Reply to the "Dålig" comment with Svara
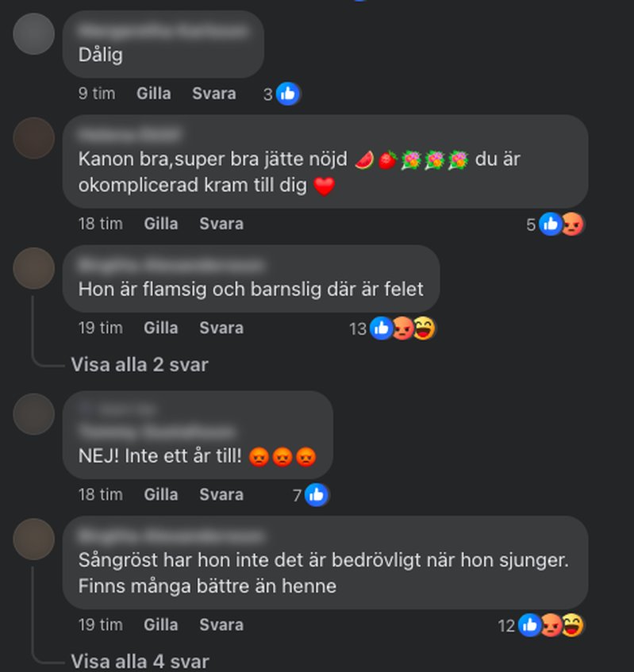634x672 pixels. [x=214, y=94]
